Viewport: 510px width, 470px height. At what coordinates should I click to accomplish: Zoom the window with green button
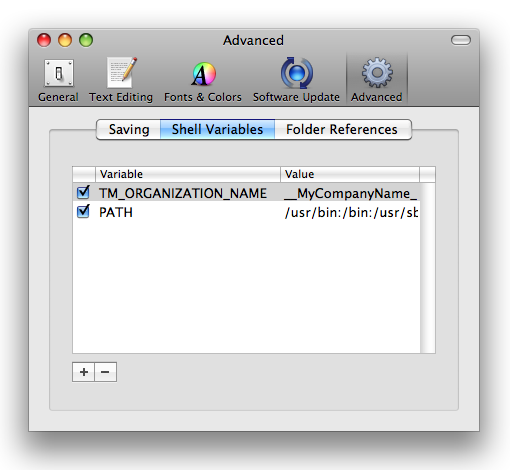[x=86, y=40]
